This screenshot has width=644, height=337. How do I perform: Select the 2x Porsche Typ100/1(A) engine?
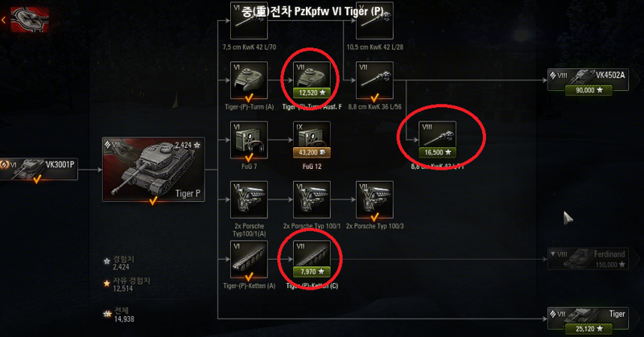(249, 200)
